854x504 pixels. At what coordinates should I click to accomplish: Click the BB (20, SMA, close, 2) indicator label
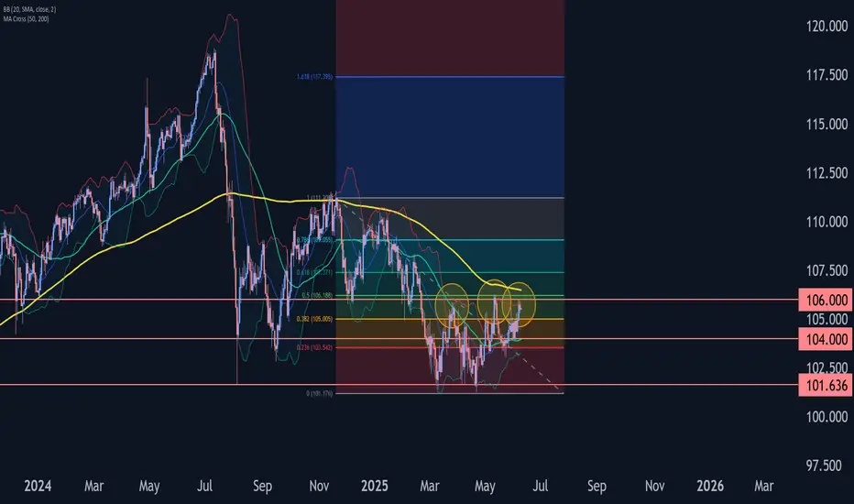(x=29, y=10)
